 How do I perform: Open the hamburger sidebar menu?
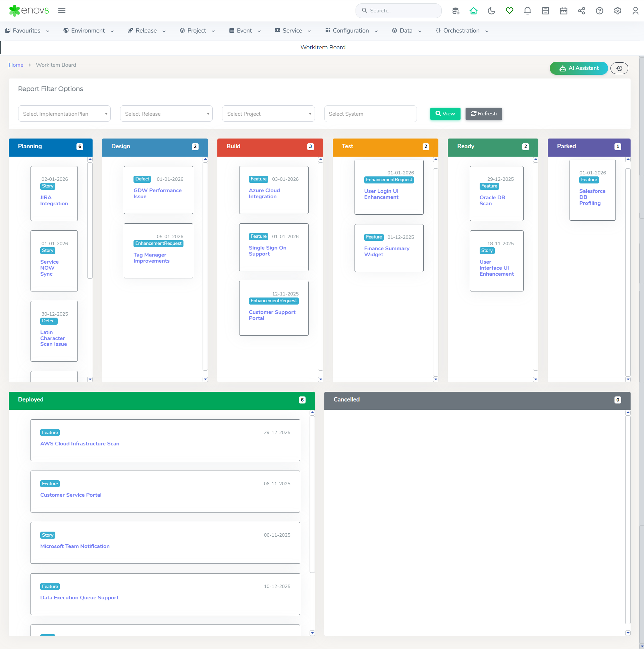click(x=62, y=11)
